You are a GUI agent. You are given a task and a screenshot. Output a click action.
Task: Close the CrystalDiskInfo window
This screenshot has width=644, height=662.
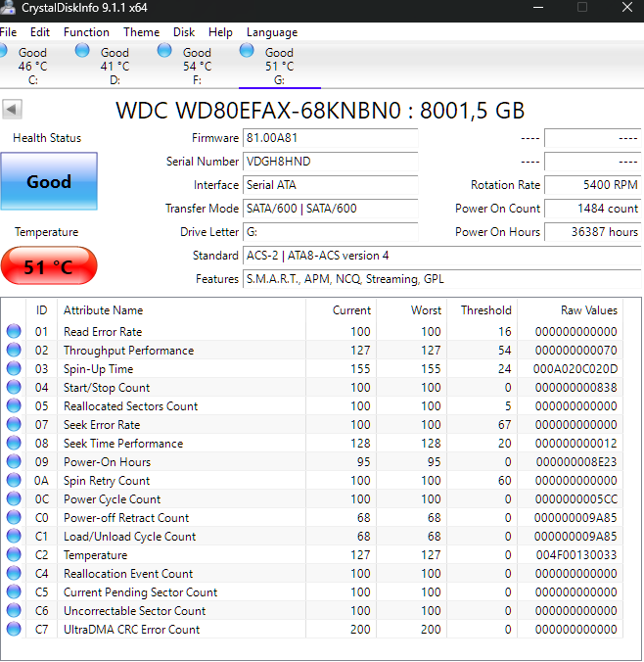[x=627, y=7]
